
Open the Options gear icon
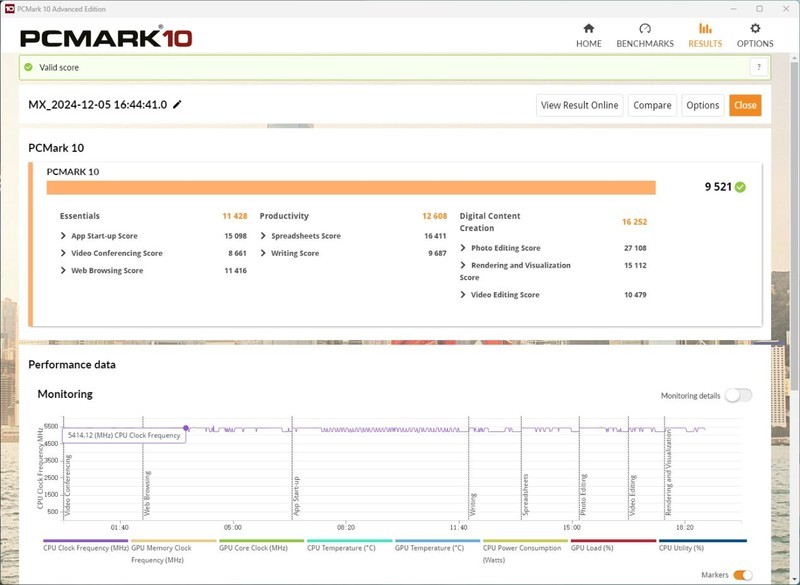coord(755,29)
